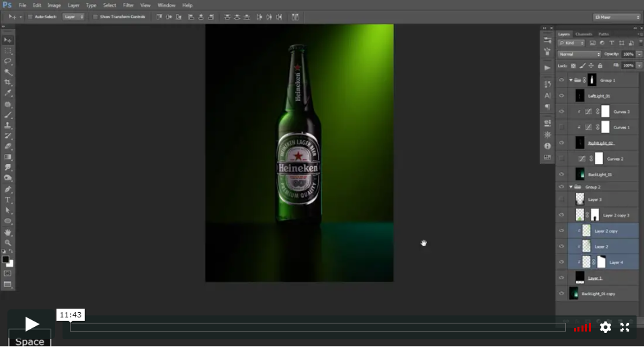Select the Horizontal Type tool

[x=8, y=200]
